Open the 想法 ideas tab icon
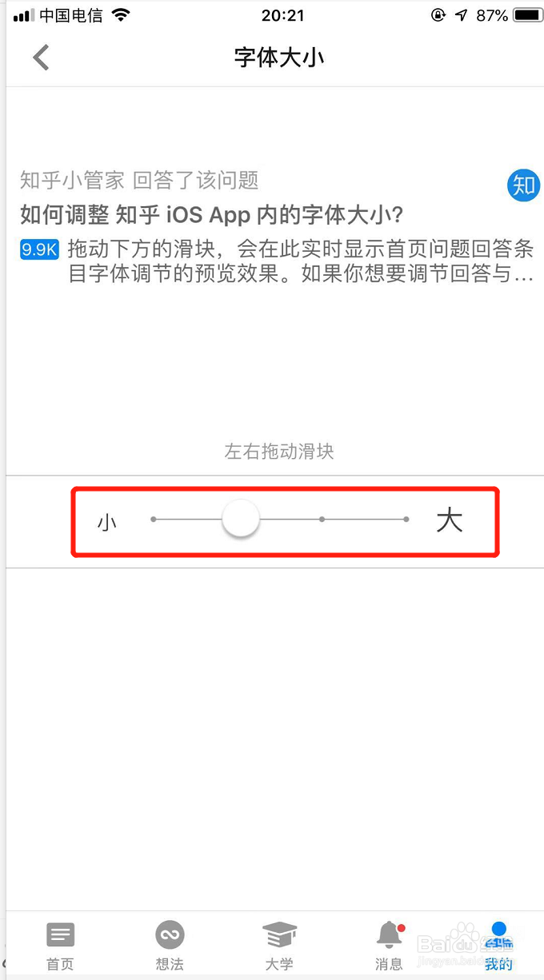 [170, 934]
